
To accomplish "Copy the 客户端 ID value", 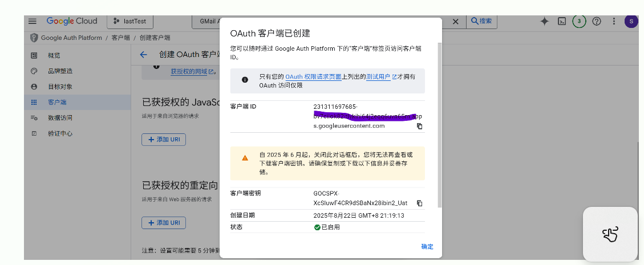I will pyautogui.click(x=419, y=127).
